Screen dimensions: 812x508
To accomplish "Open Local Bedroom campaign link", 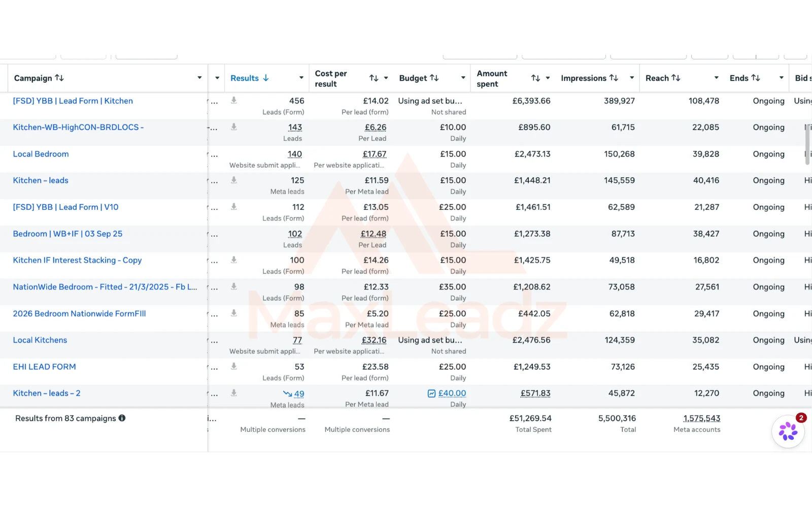I will pyautogui.click(x=41, y=154).
